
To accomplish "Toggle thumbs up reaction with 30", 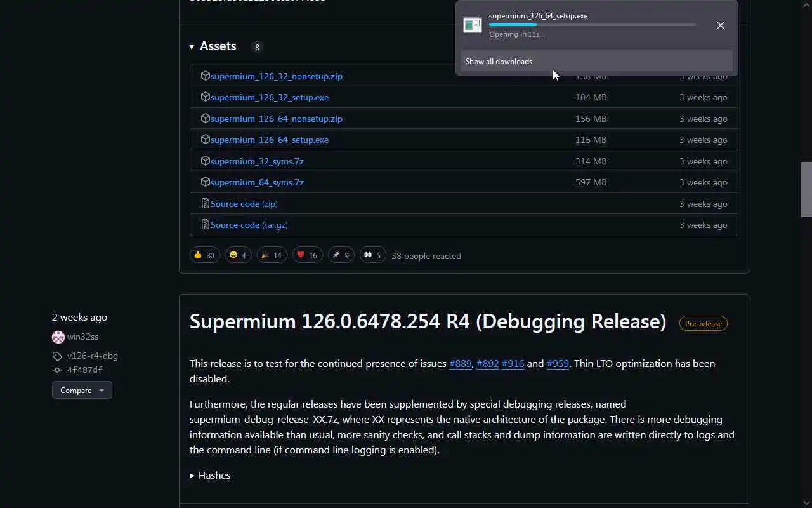I will point(204,255).
